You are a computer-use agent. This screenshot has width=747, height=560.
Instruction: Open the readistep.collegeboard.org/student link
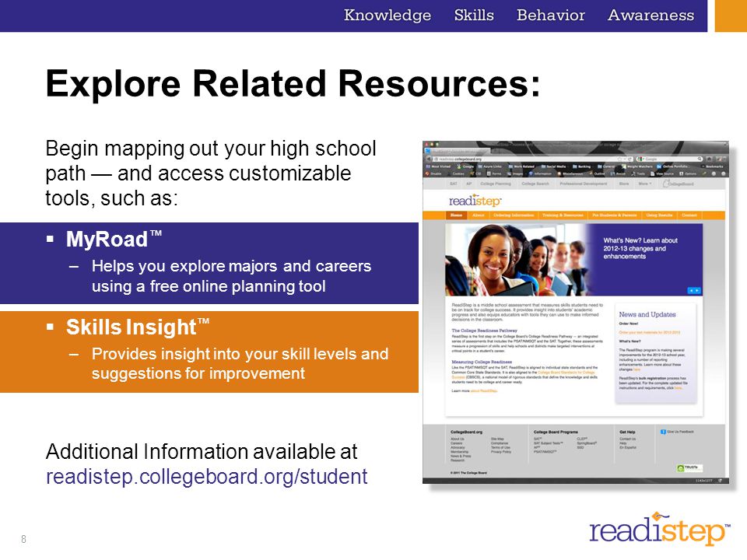coord(207,477)
